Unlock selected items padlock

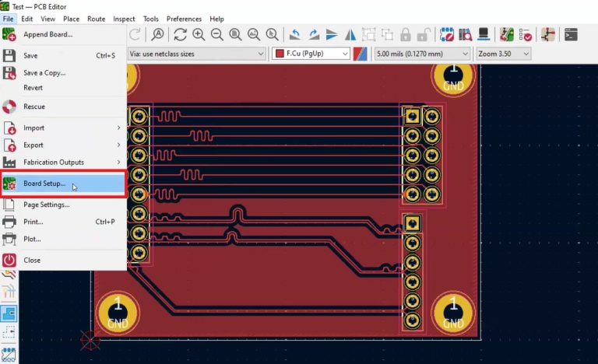click(x=424, y=35)
